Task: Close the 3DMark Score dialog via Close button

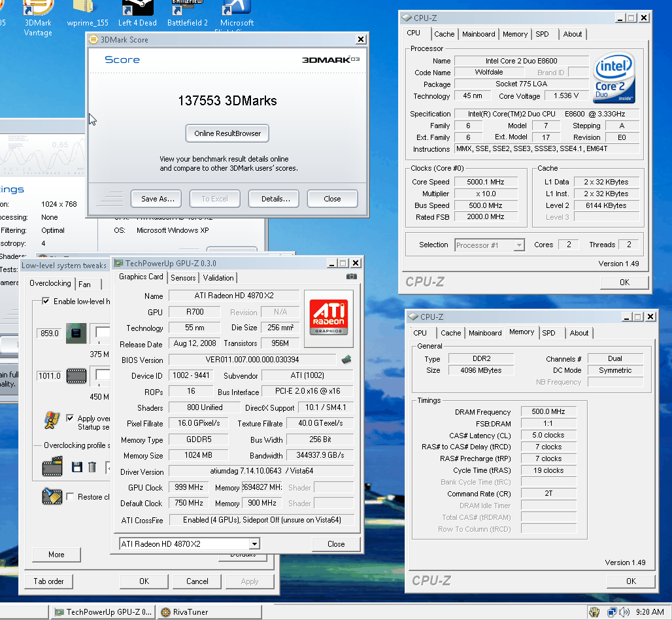Action: click(x=332, y=199)
